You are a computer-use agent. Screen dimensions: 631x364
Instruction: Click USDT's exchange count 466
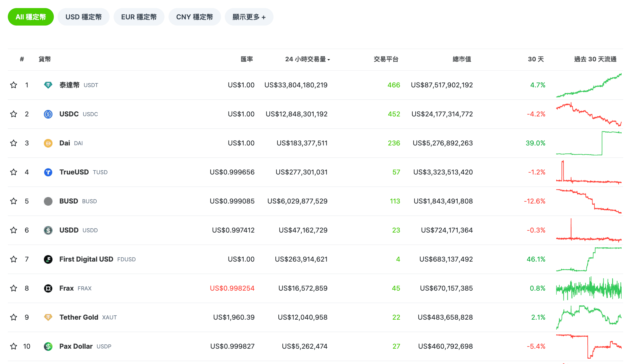click(394, 85)
